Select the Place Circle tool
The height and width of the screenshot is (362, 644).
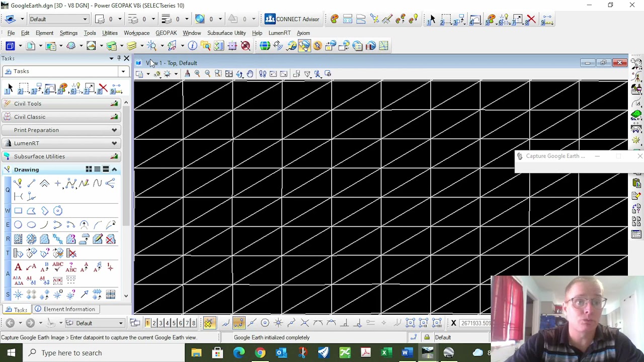click(x=18, y=225)
